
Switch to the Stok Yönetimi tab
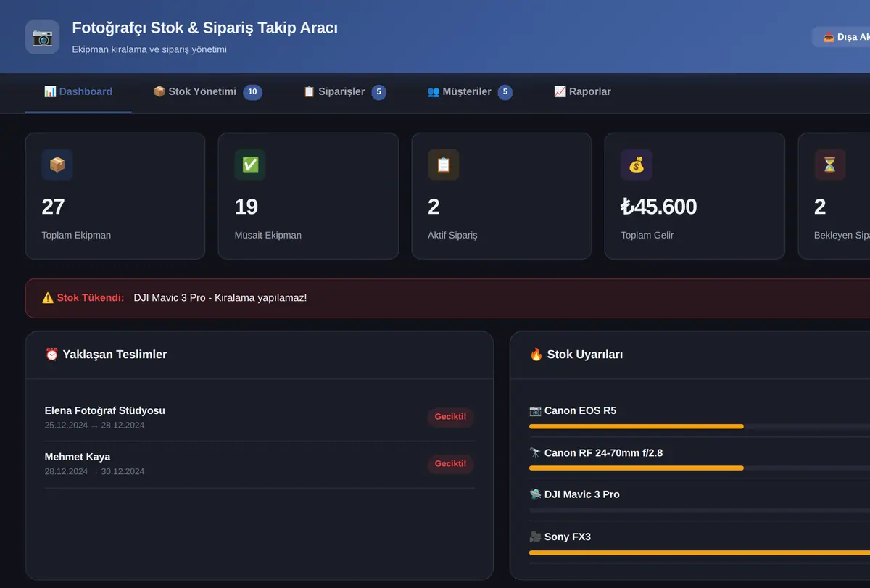click(x=207, y=92)
